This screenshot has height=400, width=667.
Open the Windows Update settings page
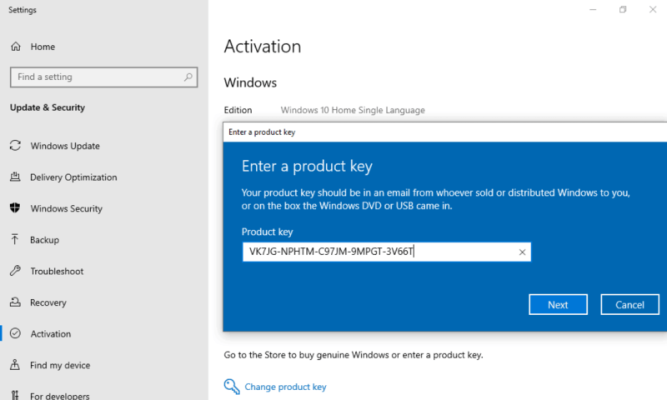tap(64, 146)
